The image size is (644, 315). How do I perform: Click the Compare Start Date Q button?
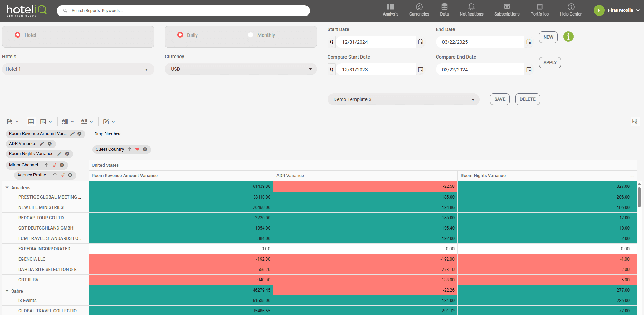click(332, 70)
